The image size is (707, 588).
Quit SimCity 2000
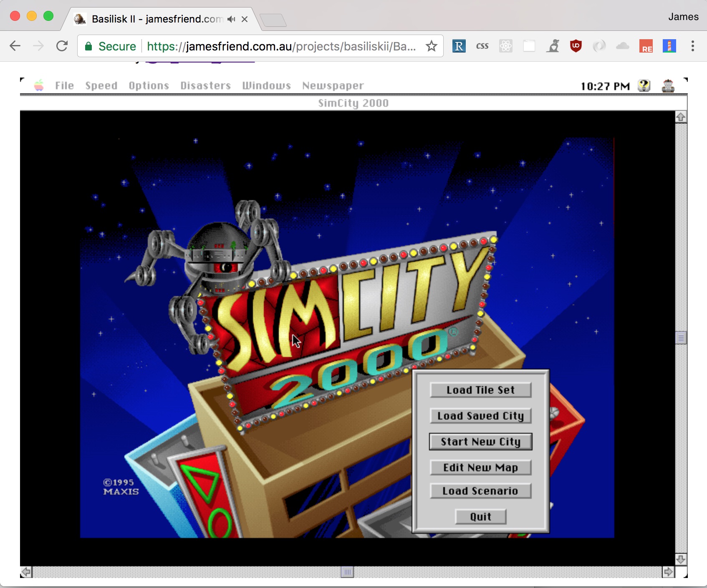pyautogui.click(x=480, y=517)
